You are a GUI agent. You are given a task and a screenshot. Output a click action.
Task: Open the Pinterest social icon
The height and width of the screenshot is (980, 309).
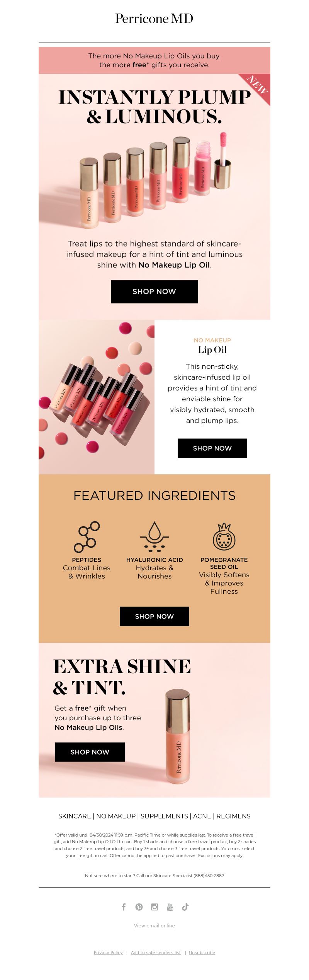pyautogui.click(x=139, y=907)
